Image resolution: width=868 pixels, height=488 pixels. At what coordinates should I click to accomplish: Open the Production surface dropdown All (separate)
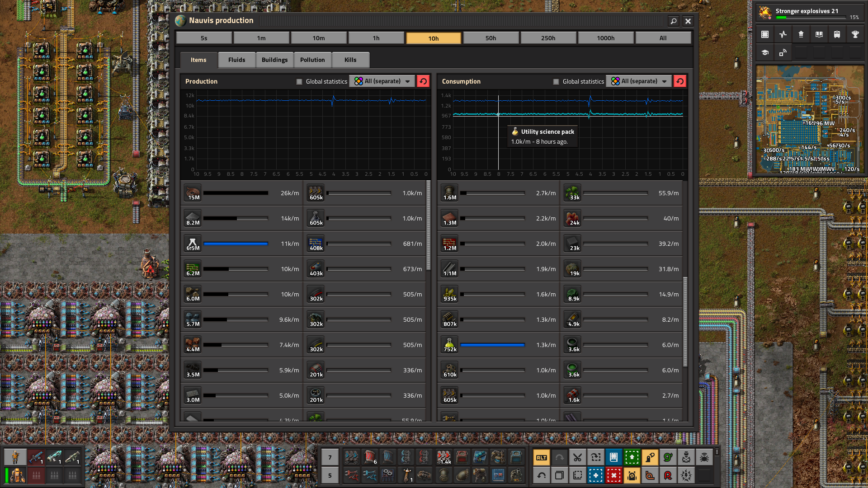tap(382, 81)
